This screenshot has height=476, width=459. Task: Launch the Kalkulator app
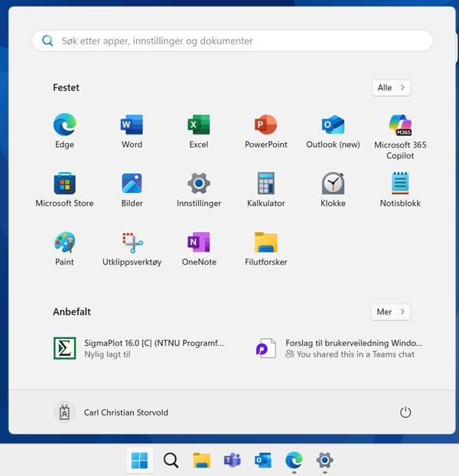tap(265, 190)
